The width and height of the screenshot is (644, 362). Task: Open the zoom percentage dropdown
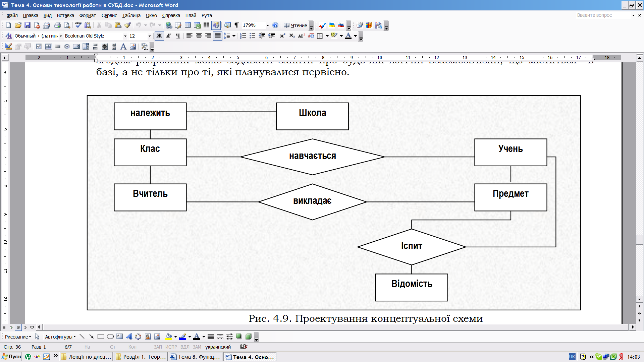click(267, 25)
